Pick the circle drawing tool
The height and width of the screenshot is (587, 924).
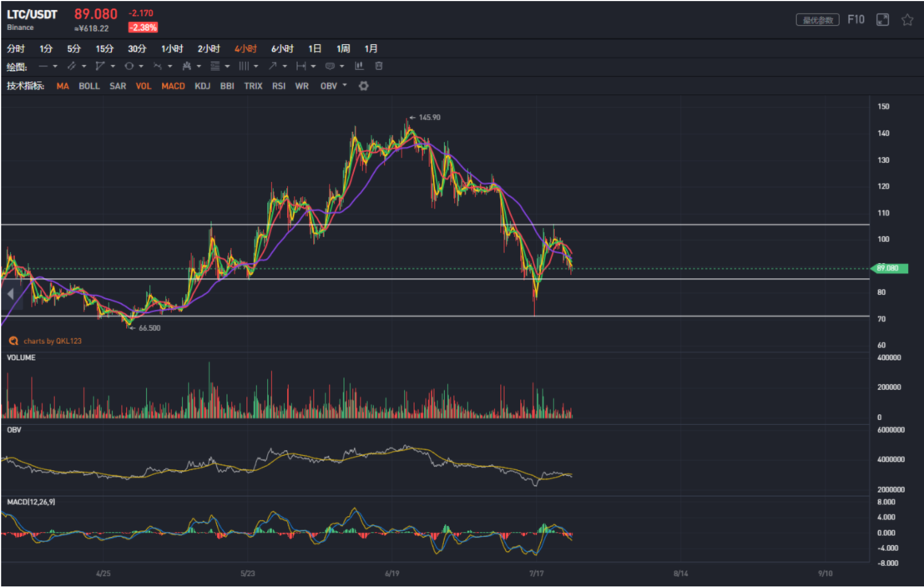pyautogui.click(x=129, y=66)
